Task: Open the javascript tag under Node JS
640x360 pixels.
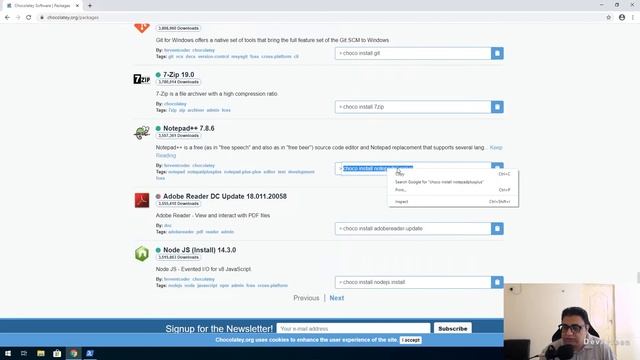Action: tap(207, 285)
